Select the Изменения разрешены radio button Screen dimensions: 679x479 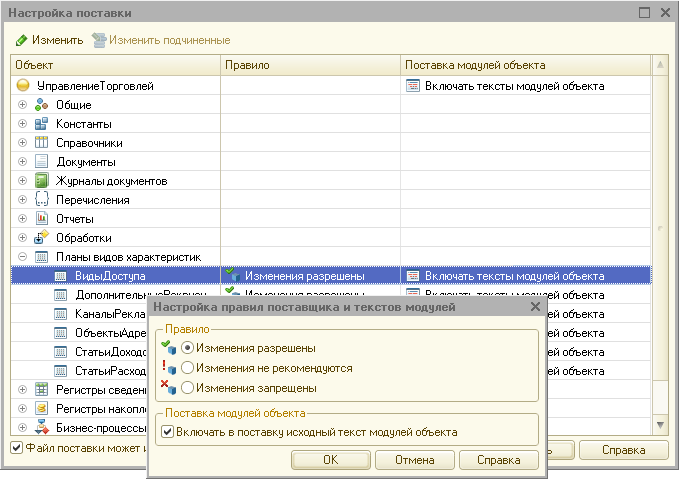coord(187,348)
